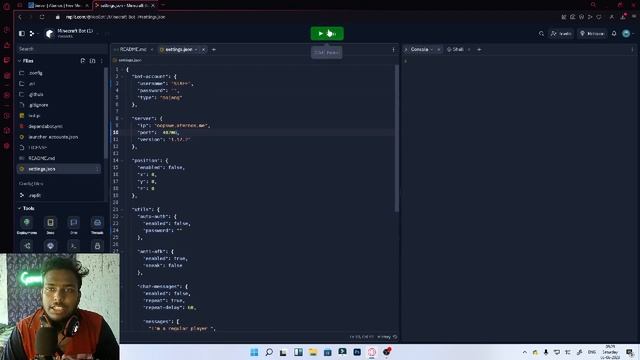Open File Explorer from the taskbar

313,352
